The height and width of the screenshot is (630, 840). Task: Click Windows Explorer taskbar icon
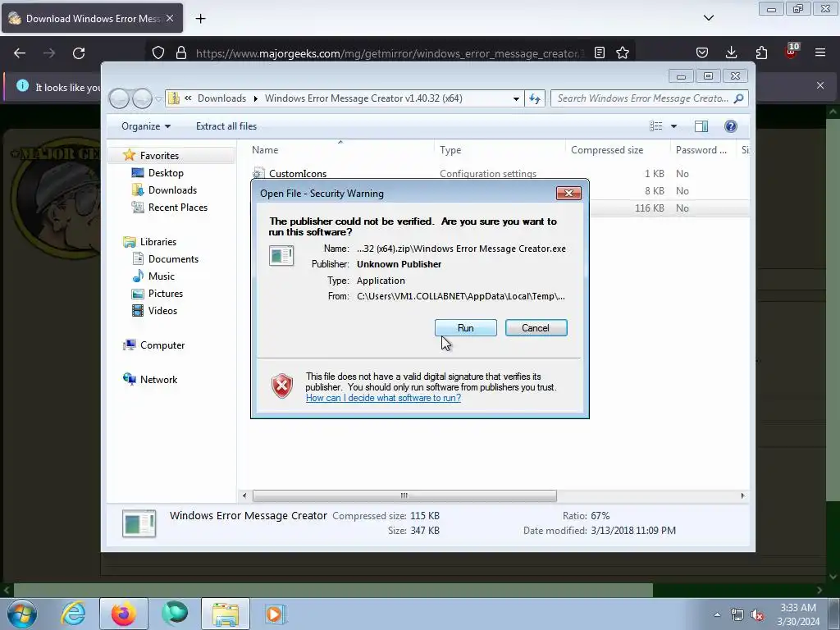tap(226, 614)
